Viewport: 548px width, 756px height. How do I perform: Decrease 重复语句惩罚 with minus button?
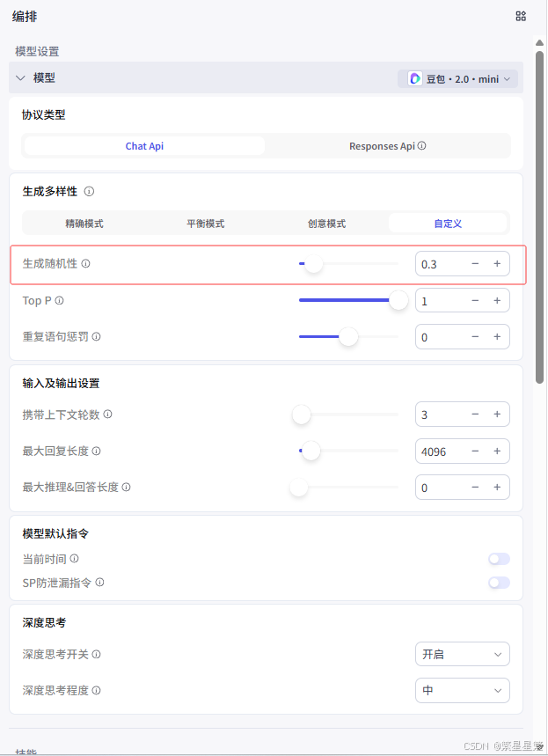(475, 336)
